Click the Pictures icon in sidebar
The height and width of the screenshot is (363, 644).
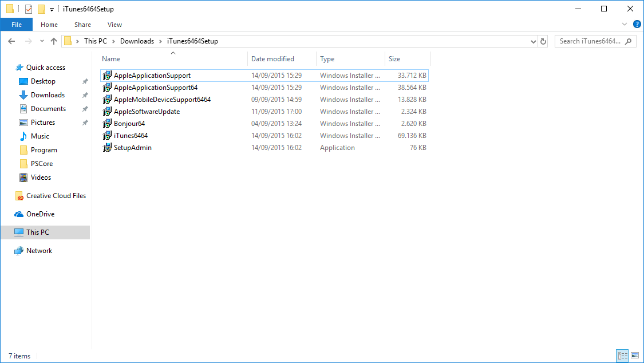[x=23, y=123]
